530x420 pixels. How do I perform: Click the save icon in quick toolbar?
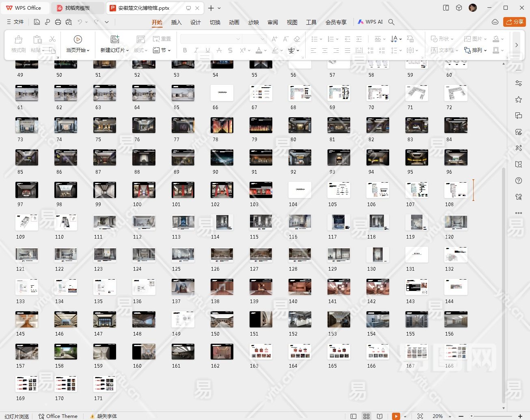click(37, 22)
